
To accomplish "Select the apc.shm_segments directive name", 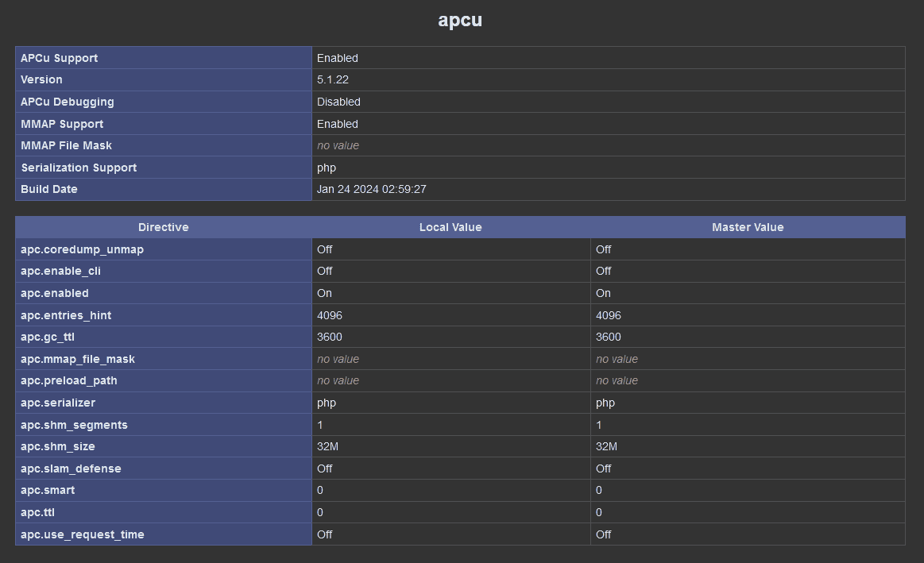I will [x=74, y=425].
